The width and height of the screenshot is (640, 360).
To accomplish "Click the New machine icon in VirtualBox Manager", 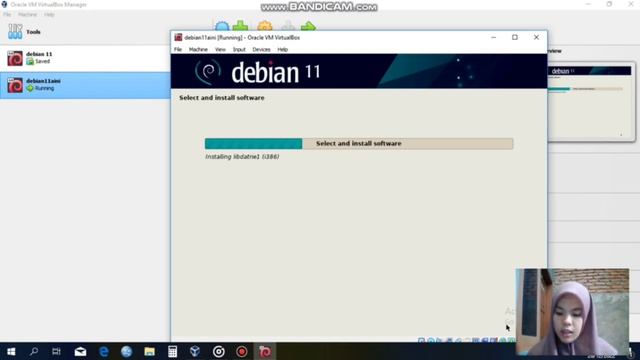I will [x=222, y=26].
